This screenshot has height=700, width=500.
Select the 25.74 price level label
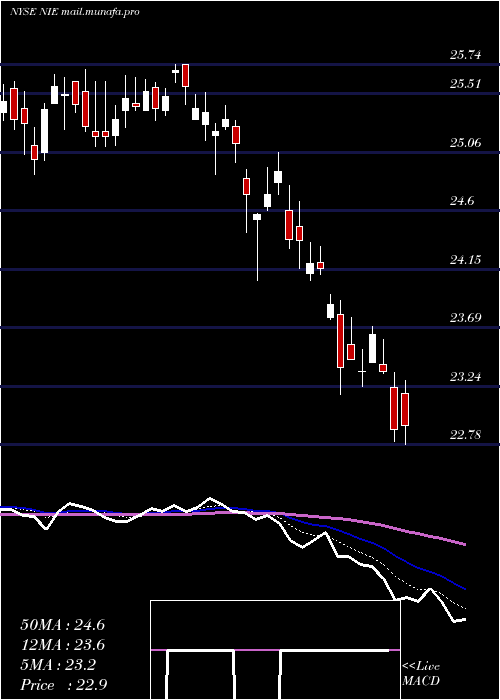click(466, 55)
